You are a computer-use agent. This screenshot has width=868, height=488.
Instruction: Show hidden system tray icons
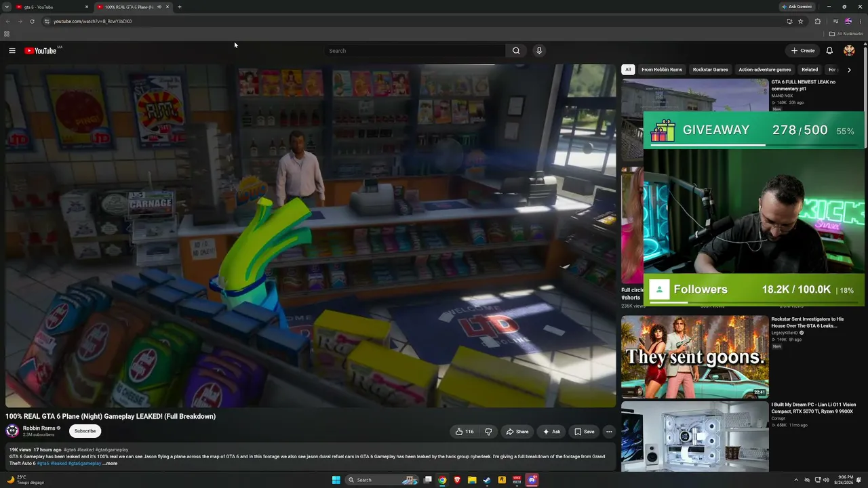click(x=796, y=480)
